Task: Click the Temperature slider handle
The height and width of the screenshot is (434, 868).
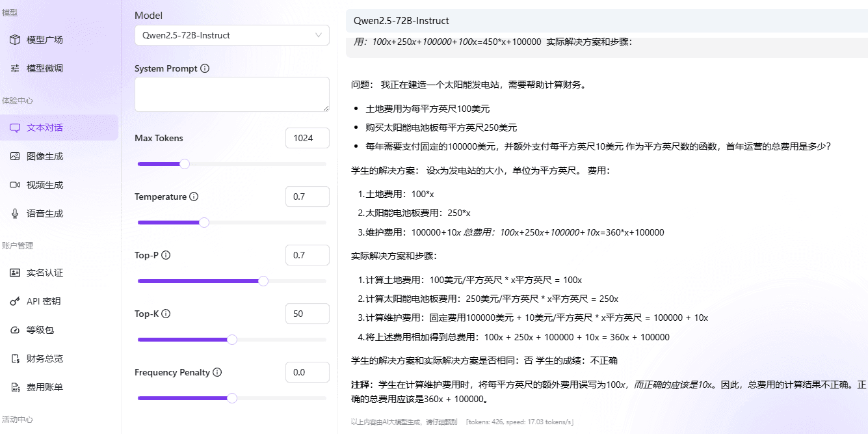Action: pyautogui.click(x=205, y=222)
